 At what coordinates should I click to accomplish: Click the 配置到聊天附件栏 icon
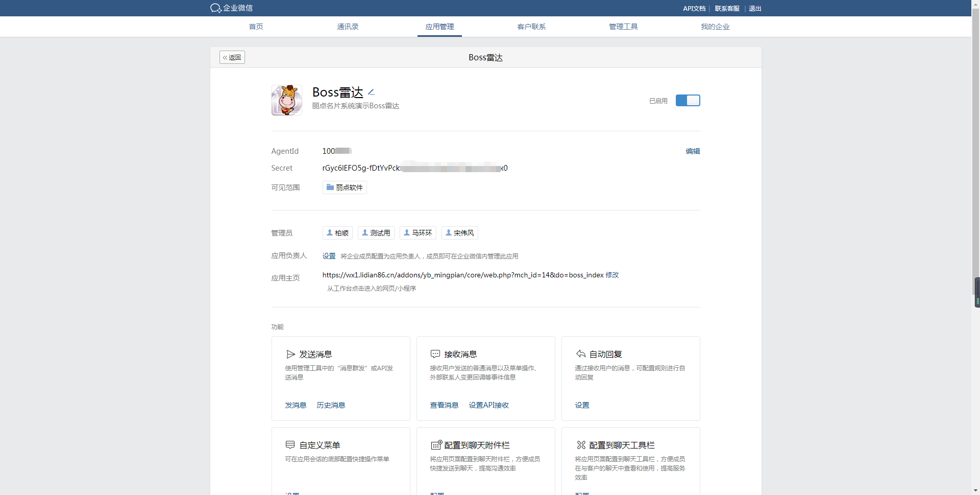click(x=436, y=445)
